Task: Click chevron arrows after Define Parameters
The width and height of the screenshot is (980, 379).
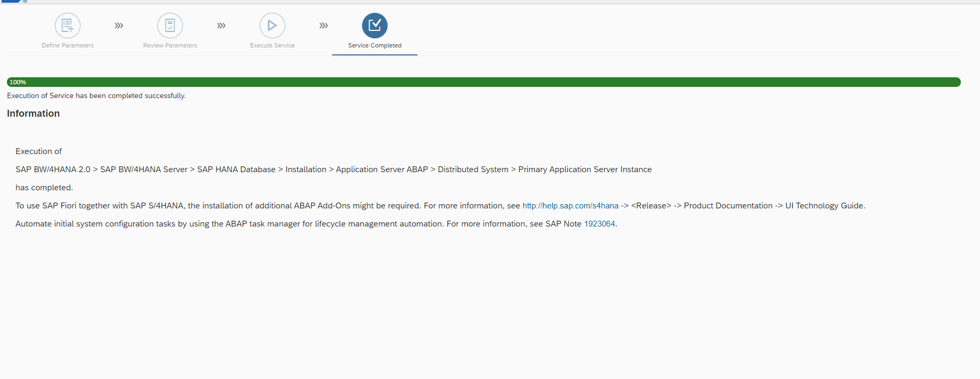Action: pos(119,26)
